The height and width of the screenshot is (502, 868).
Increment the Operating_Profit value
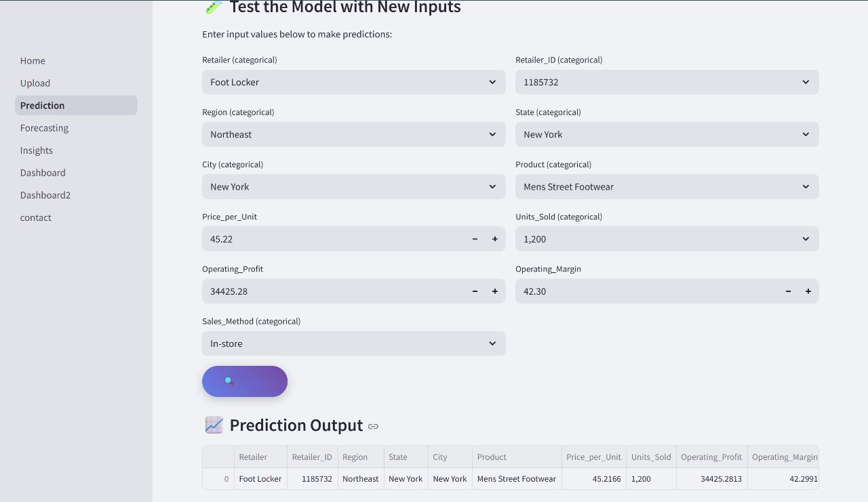pos(495,291)
